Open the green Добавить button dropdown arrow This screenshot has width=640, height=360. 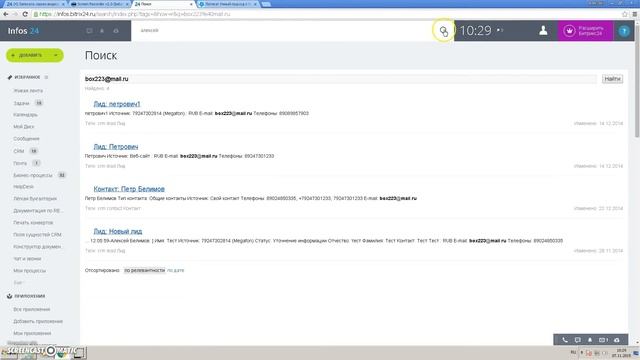(x=56, y=55)
